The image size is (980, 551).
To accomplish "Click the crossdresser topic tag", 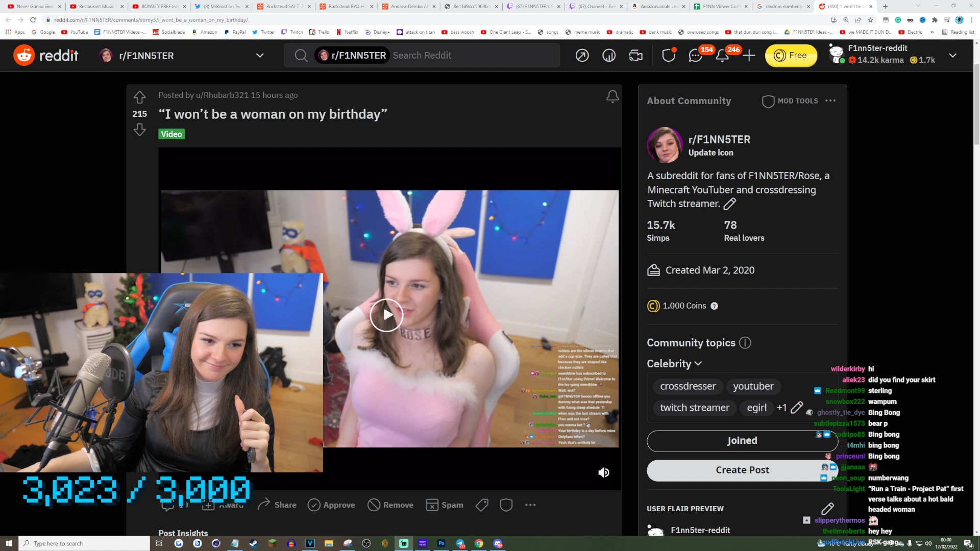I will tap(688, 386).
